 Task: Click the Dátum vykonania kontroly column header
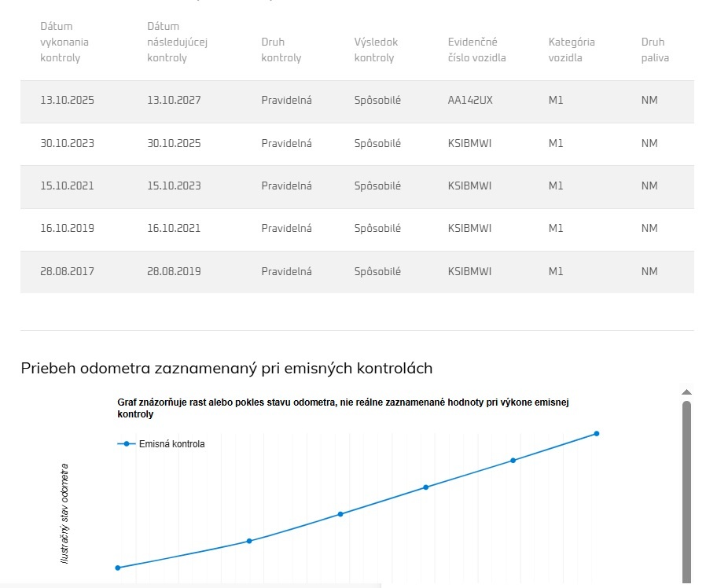point(64,42)
